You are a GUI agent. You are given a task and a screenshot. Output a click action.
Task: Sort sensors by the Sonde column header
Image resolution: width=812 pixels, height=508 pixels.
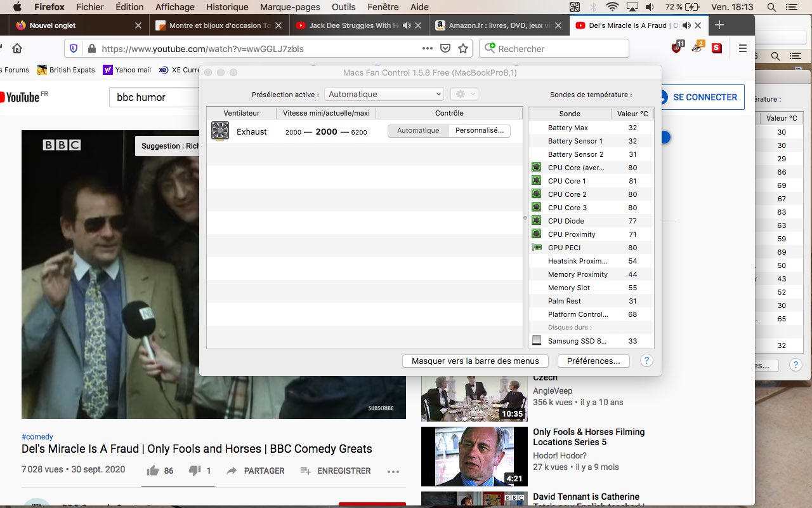click(x=570, y=114)
